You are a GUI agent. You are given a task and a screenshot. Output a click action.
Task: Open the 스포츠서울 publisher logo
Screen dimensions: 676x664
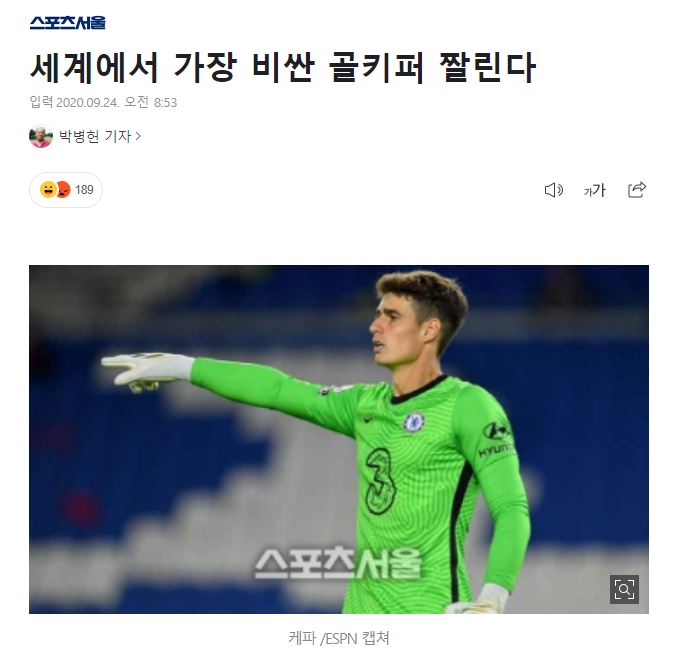pos(68,22)
